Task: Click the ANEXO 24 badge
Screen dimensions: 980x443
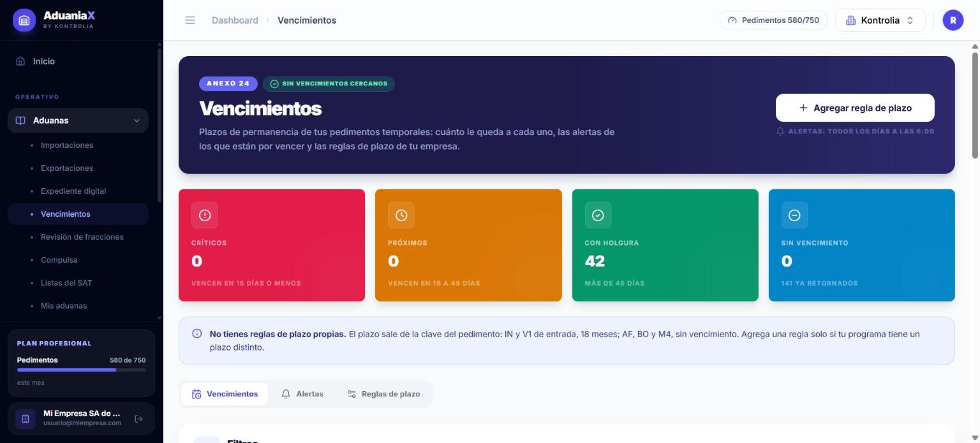Action: click(228, 84)
